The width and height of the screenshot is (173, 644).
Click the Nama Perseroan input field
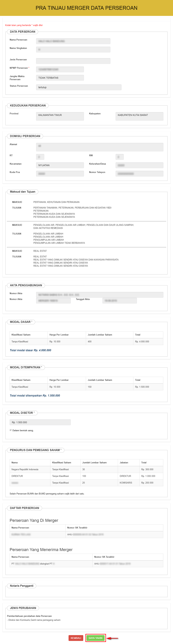coord(73,41)
